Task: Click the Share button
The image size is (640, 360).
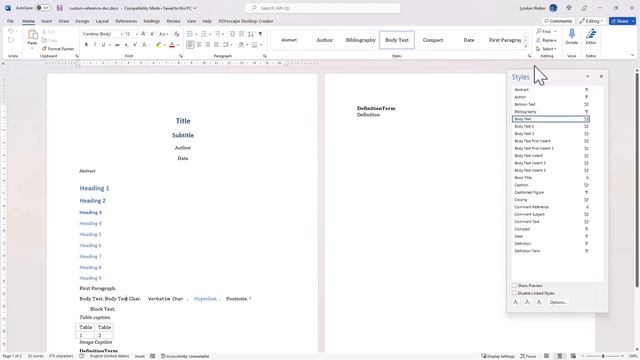Action: click(622, 21)
